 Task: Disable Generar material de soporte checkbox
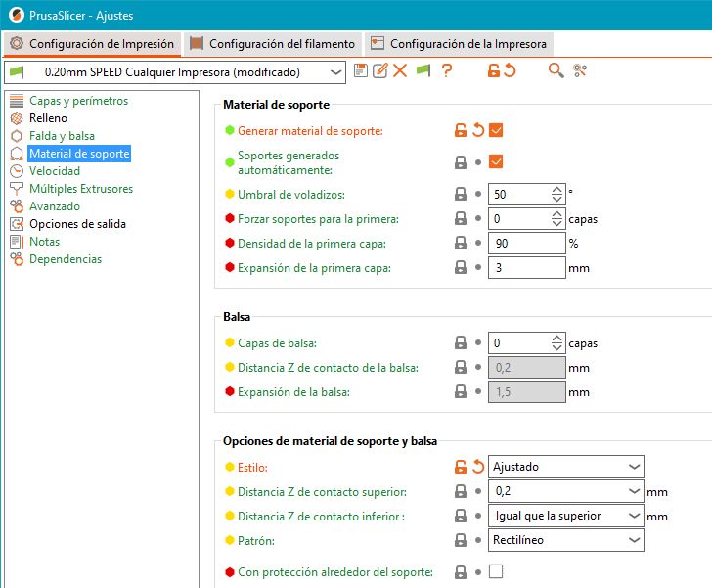[496, 130]
